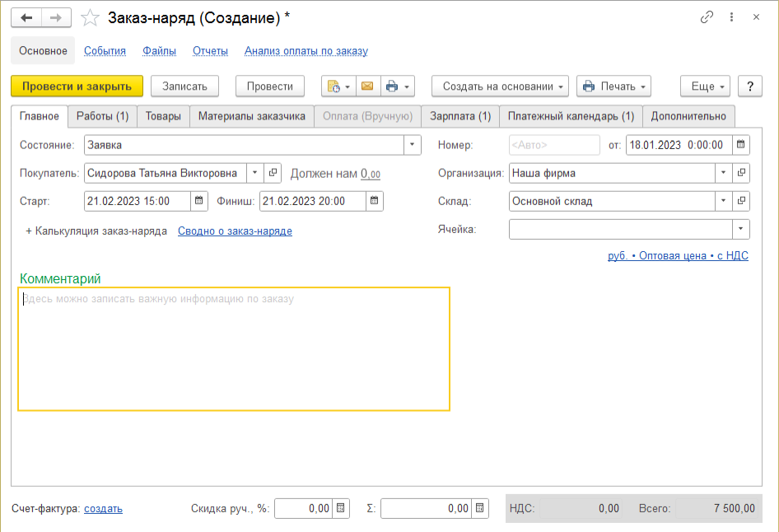
Task: Add order to favorites with star icon
Action: click(x=92, y=17)
